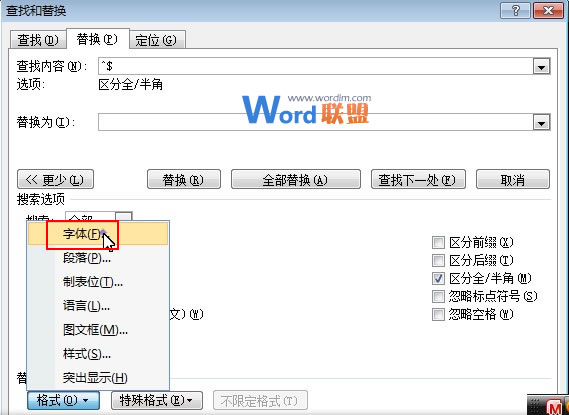Image resolution: width=569 pixels, height=415 pixels.
Task: Choose 图文框(M)... from the format menu
Action: click(x=98, y=330)
